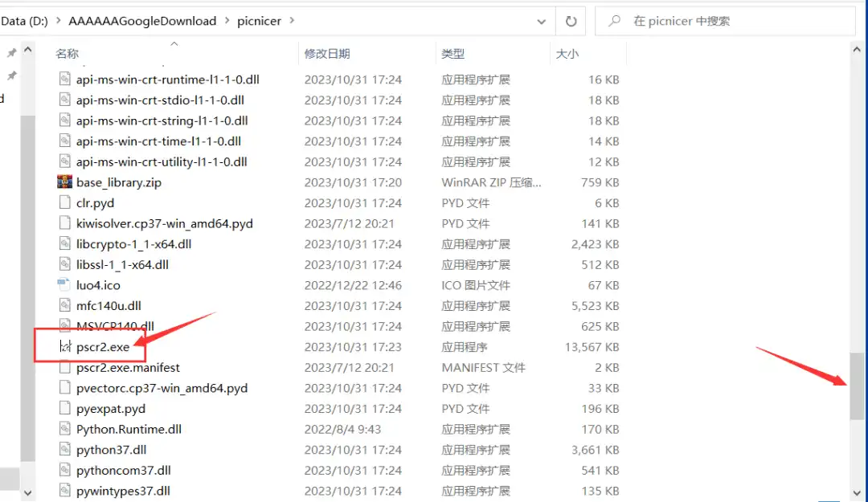
Task: Select the file name clr.pyd
Action: pyautogui.click(x=95, y=203)
